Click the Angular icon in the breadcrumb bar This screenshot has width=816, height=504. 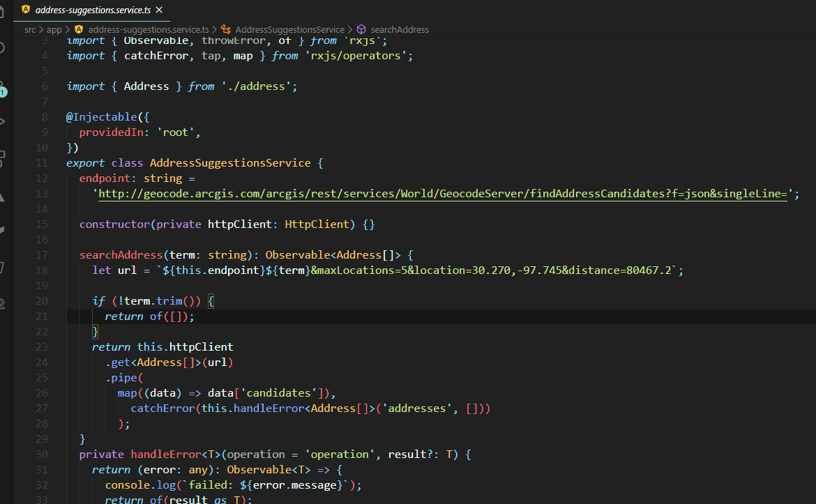pyautogui.click(x=79, y=29)
